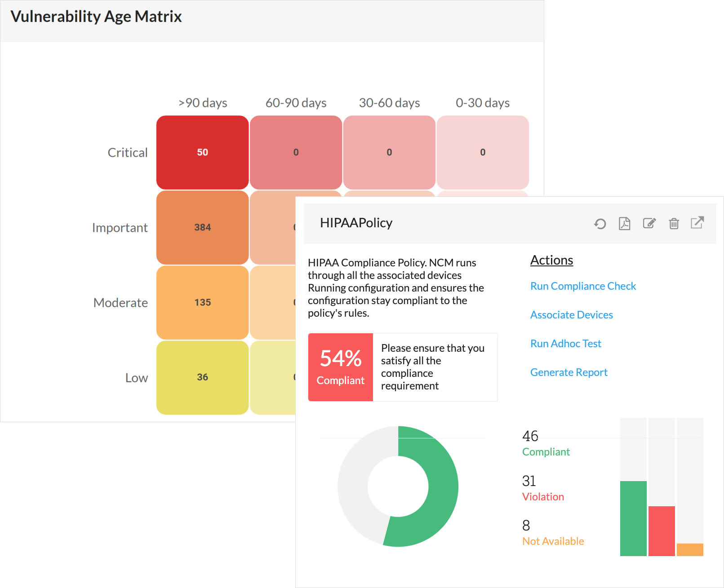Click the 30-60 days column header

pos(389,103)
